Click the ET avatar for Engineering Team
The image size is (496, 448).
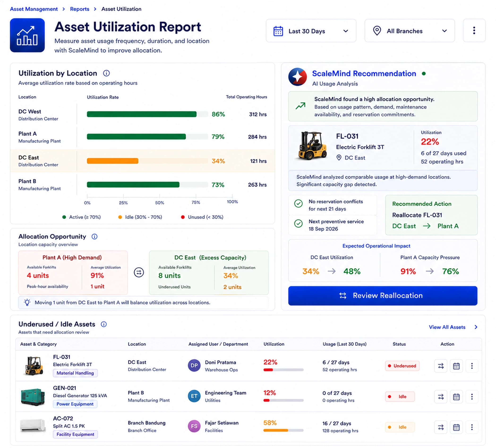194,396
